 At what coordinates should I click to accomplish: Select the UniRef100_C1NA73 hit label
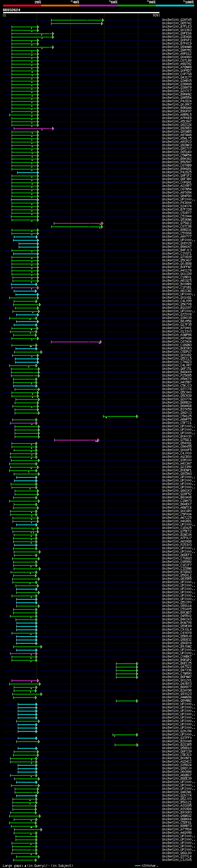coord(177,501)
